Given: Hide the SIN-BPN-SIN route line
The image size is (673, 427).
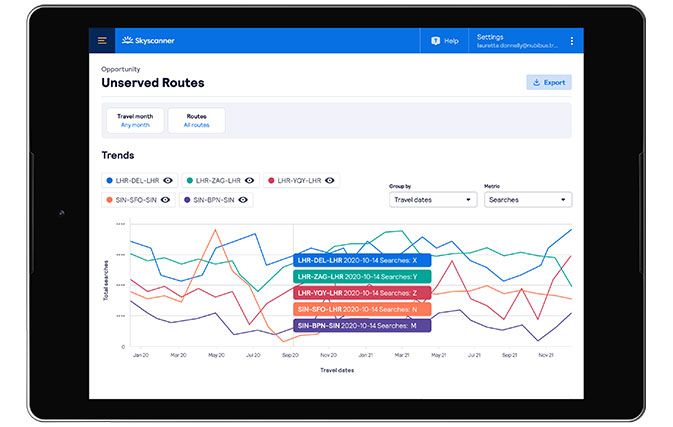Looking at the screenshot, I should (x=243, y=200).
